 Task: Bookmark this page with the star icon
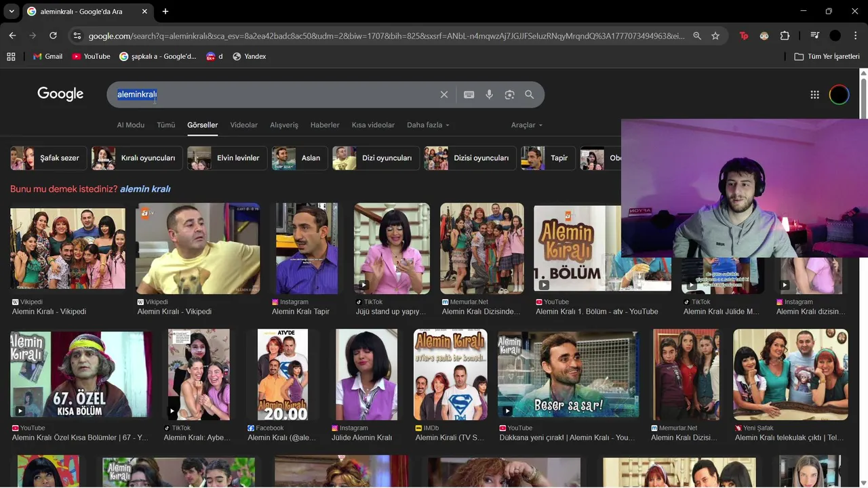[715, 36]
